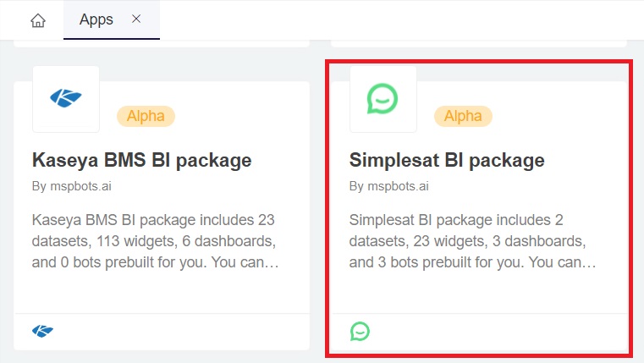The image size is (644, 363).
Task: Click the small Simplesat icon in card footer
Action: [360, 331]
